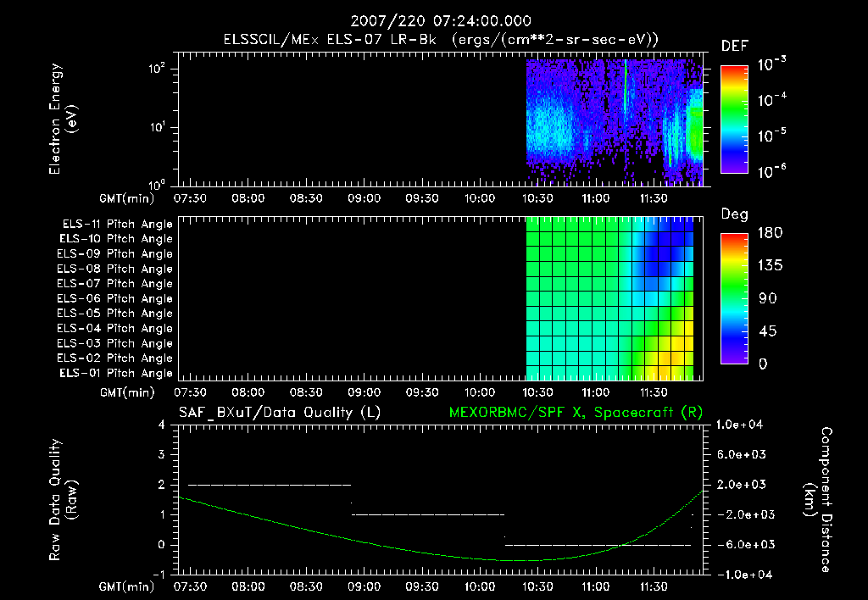Viewport: 868px width, 600px height.
Task: Click the green MEXORBMC/SPF X, Spacecraft legend
Action: pos(576,413)
